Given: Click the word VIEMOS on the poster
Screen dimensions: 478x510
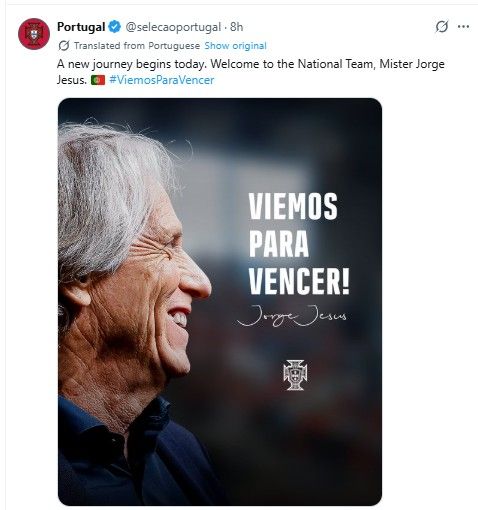Looking at the screenshot, I should coord(293,206).
